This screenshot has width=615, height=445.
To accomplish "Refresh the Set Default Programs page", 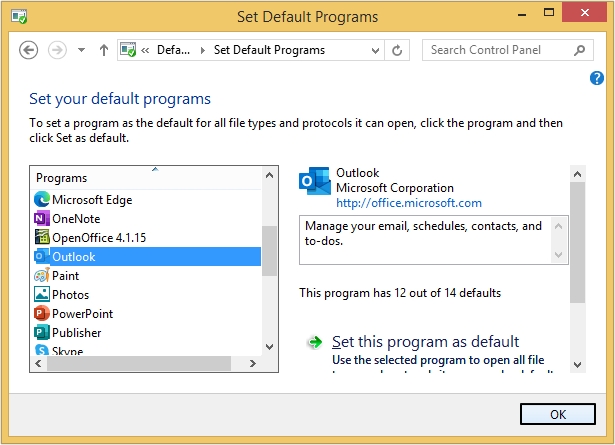I will 397,50.
